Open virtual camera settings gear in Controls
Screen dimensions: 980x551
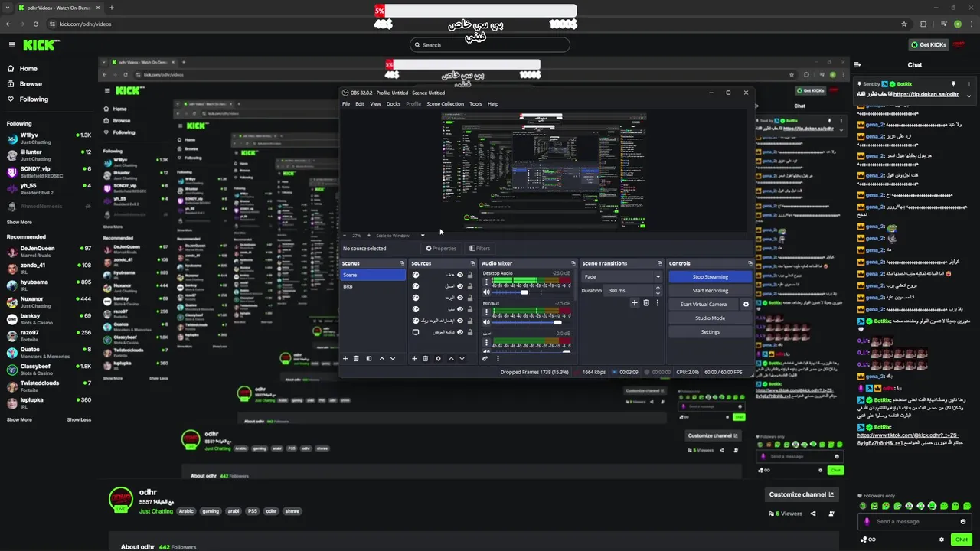point(746,304)
